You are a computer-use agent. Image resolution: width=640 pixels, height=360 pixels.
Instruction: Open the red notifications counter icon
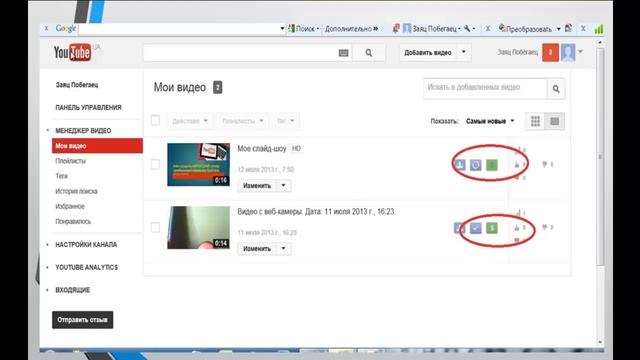pos(550,52)
